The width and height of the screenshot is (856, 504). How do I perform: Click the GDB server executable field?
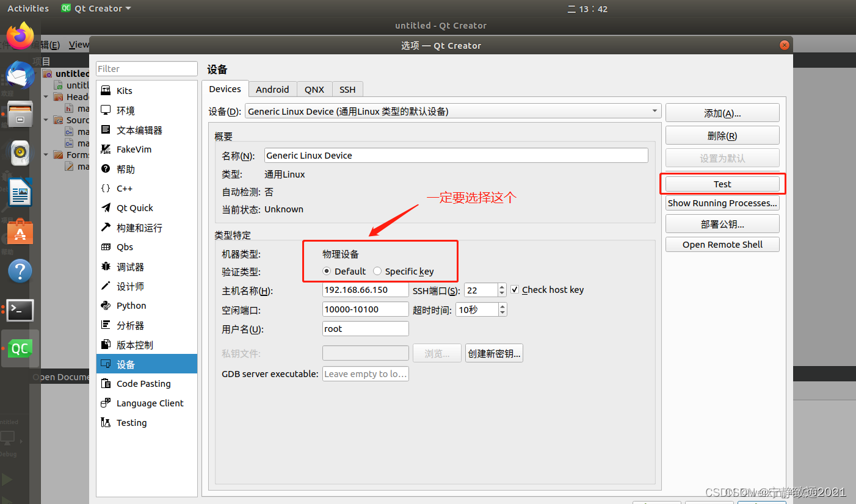[365, 374]
